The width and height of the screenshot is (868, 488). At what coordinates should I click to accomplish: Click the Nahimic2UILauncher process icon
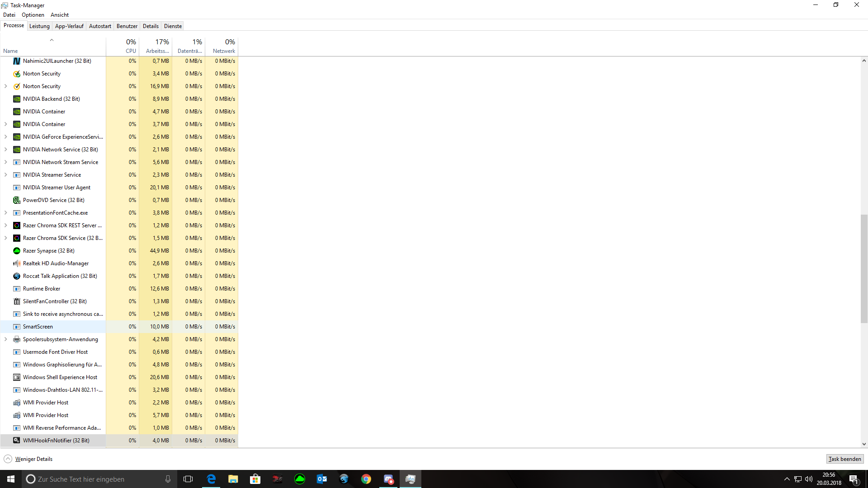[x=17, y=61]
